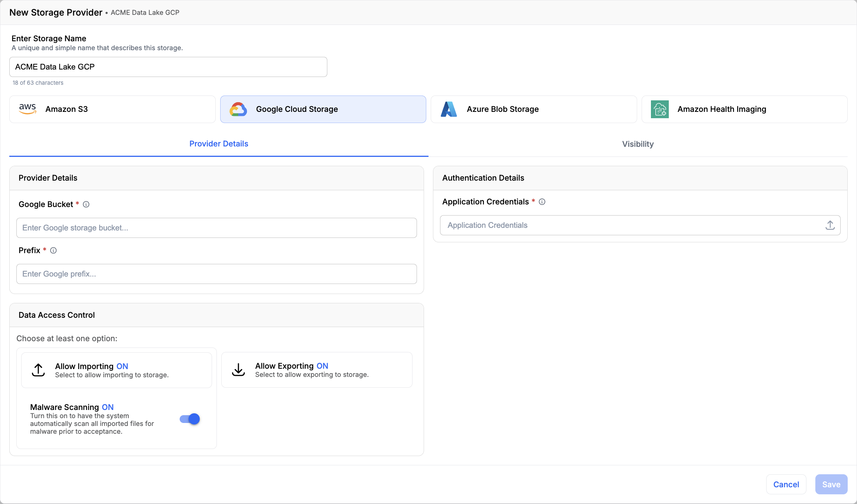Click the Google storage bucket input

coord(216,228)
